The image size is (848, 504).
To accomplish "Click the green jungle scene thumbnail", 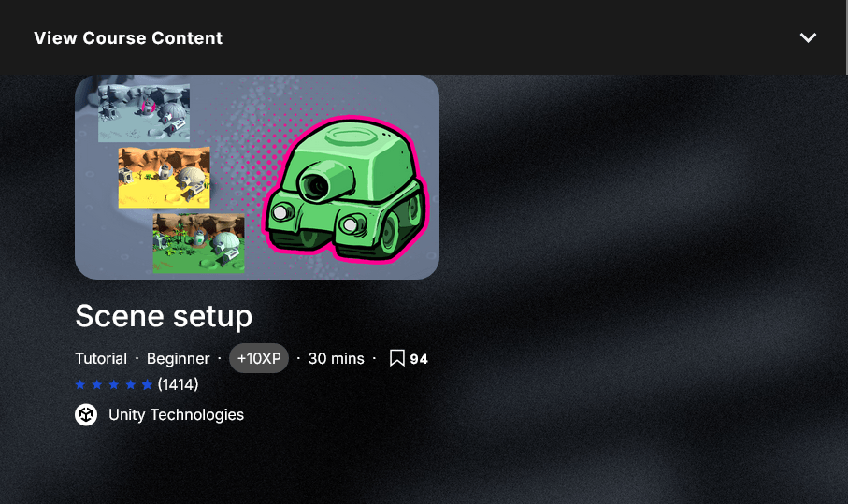I will click(198, 243).
